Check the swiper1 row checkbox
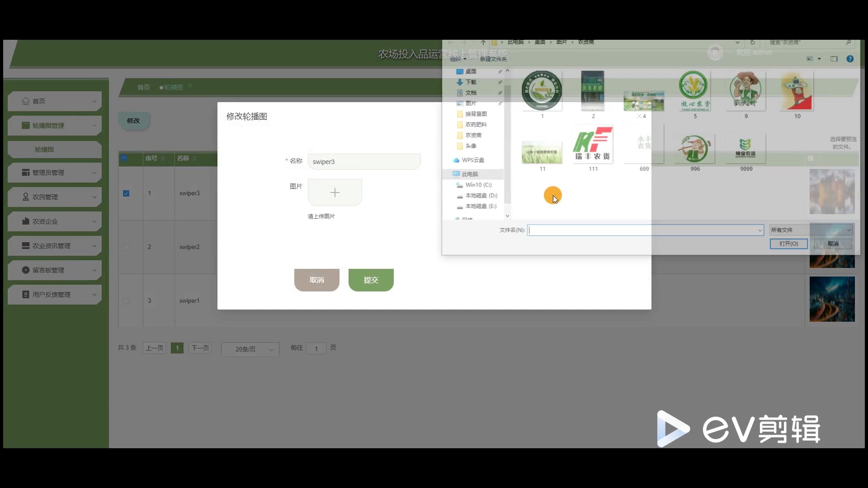This screenshot has height=488, width=868. 126,301
